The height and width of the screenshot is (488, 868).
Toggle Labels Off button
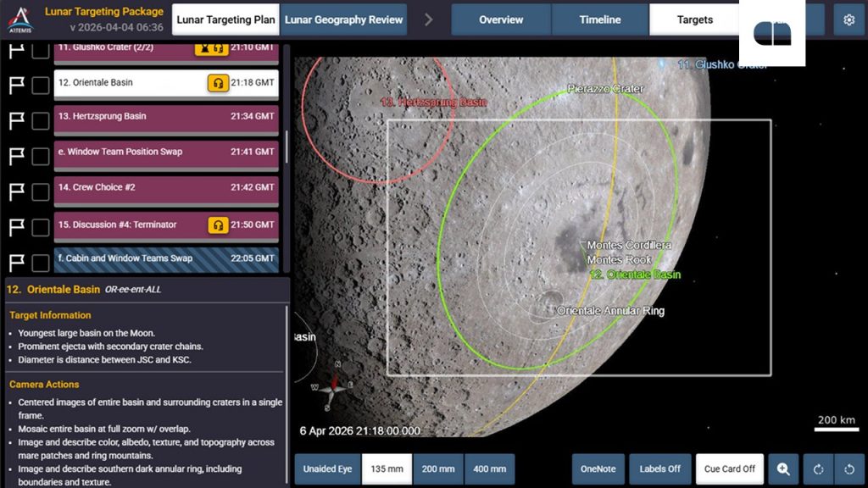[x=659, y=469]
